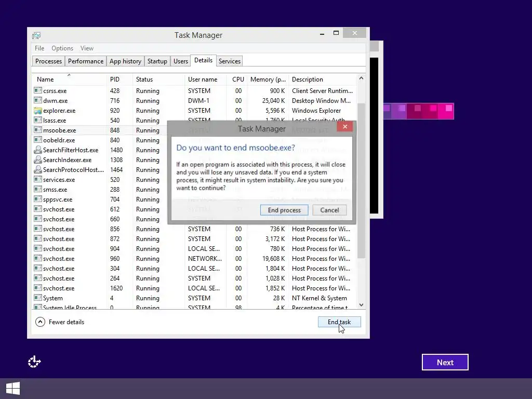Screen dimensions: 532x399
Task: Click the dwm.exe process icon
Action: (x=37, y=100)
